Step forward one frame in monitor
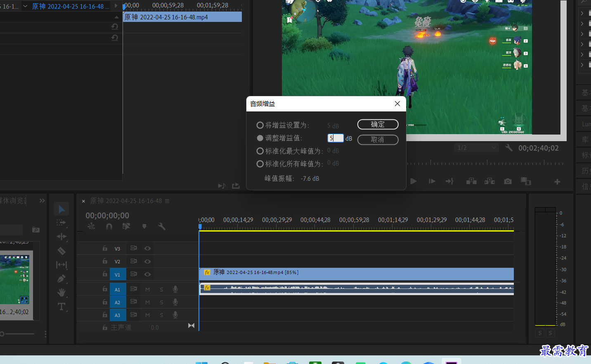Screen dimensions: 591x364 432,181
